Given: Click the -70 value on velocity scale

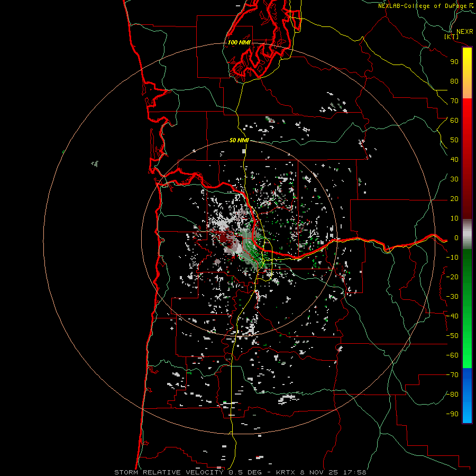Looking at the screenshot, I should [x=452, y=375].
